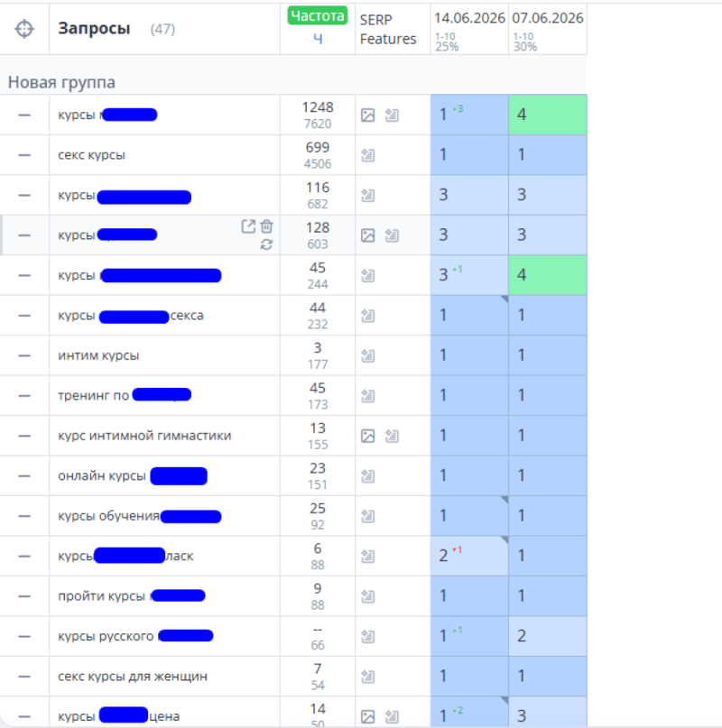Click the dash in the "секс курсы для женщин" row
722x728 pixels.
(x=24, y=677)
